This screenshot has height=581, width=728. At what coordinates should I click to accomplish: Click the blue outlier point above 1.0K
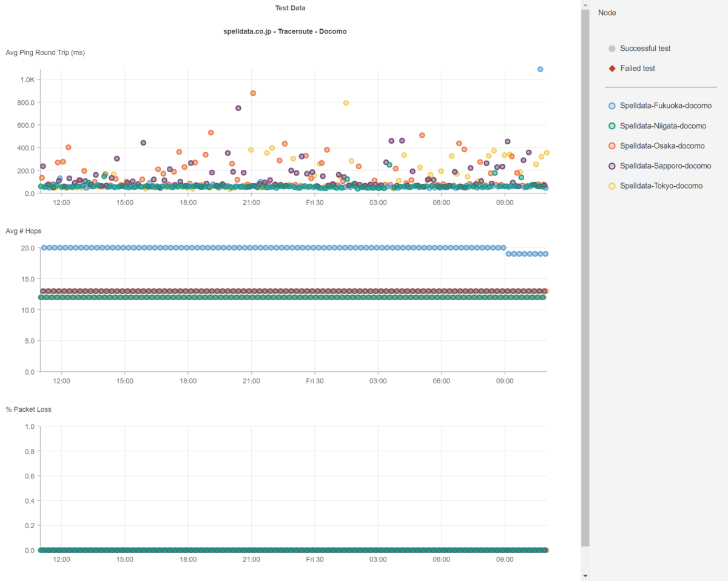(x=541, y=69)
